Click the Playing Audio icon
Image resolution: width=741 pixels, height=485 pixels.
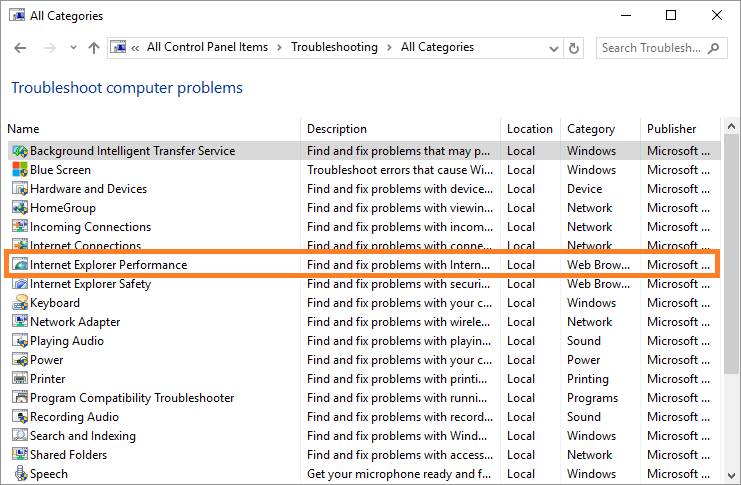[x=20, y=341]
